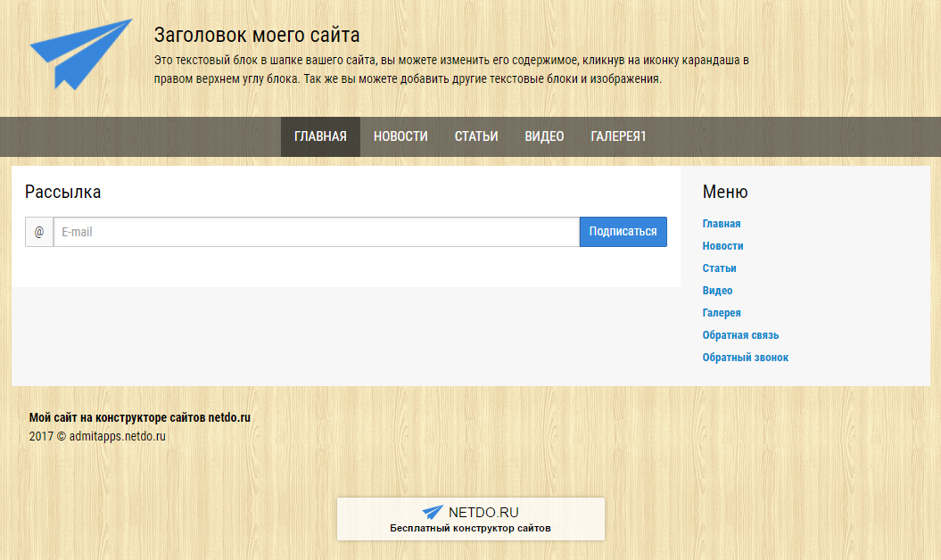Viewport: 941px width, 560px height.
Task: Click the NETDO.RU paper plane icon in the badge
Action: coord(434,512)
